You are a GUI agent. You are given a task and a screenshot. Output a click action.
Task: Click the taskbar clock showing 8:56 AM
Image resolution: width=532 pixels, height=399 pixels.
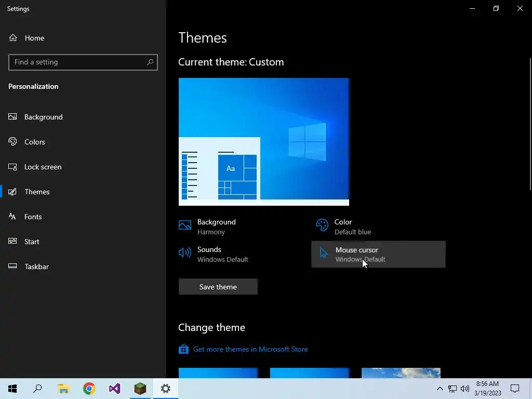click(487, 389)
